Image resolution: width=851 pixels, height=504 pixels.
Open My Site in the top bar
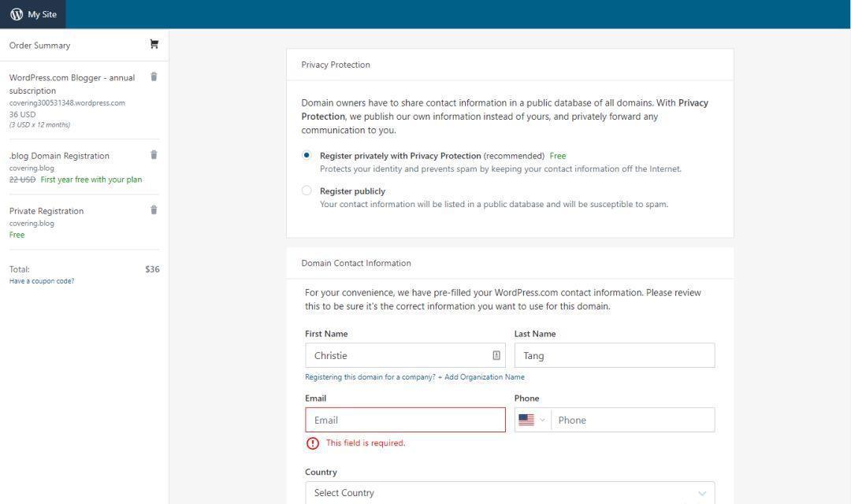pyautogui.click(x=33, y=14)
